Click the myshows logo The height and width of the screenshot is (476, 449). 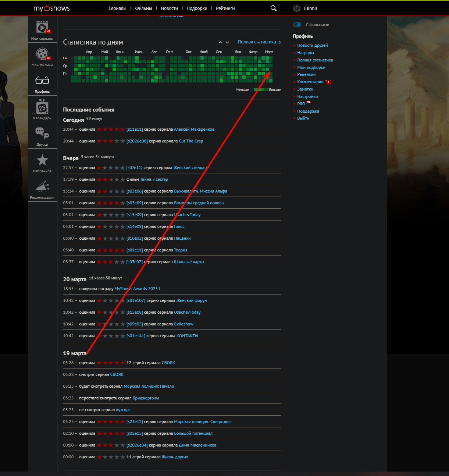click(x=51, y=8)
